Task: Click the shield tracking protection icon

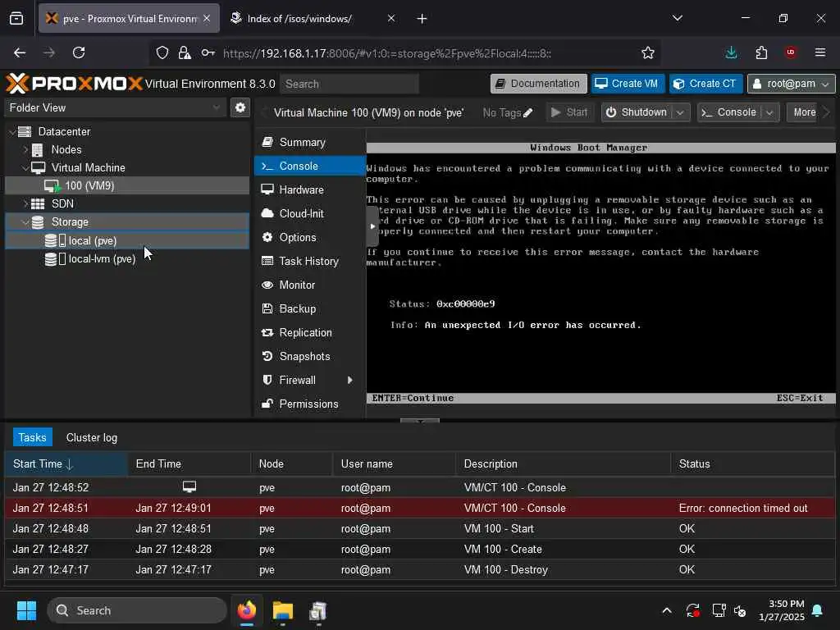Action: pyautogui.click(x=162, y=52)
